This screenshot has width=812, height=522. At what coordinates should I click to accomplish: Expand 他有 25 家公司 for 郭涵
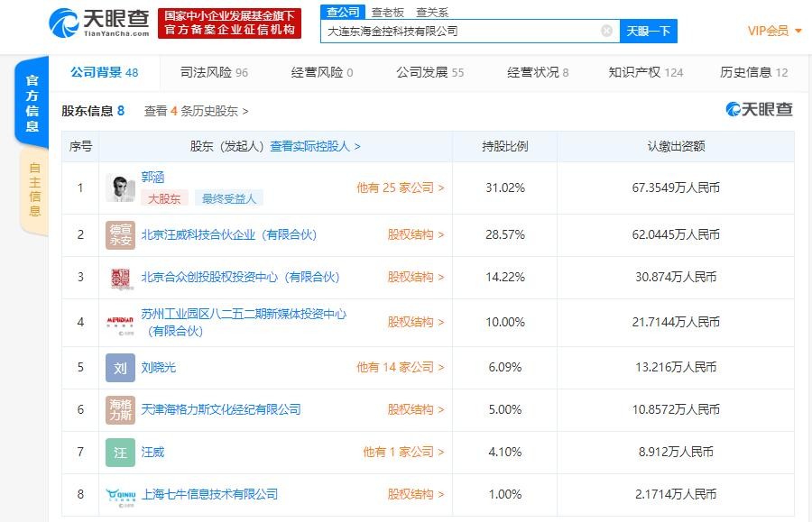tap(401, 188)
